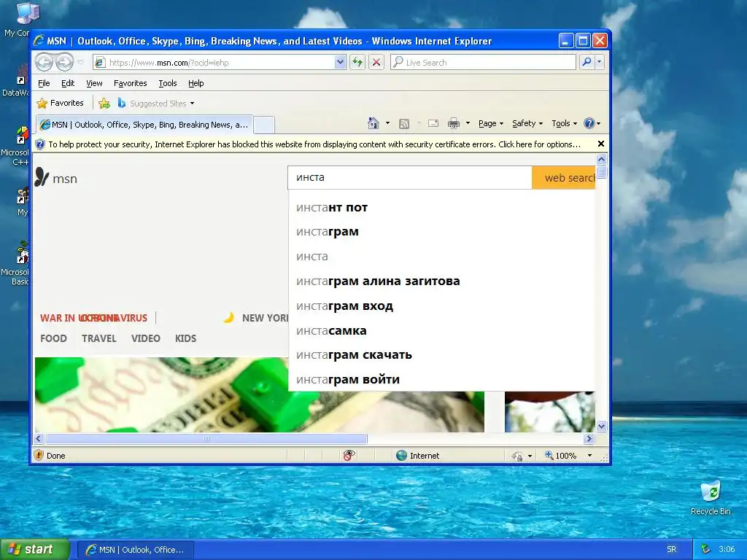Click the privacy report eye icon
747x560 pixels.
click(349, 456)
